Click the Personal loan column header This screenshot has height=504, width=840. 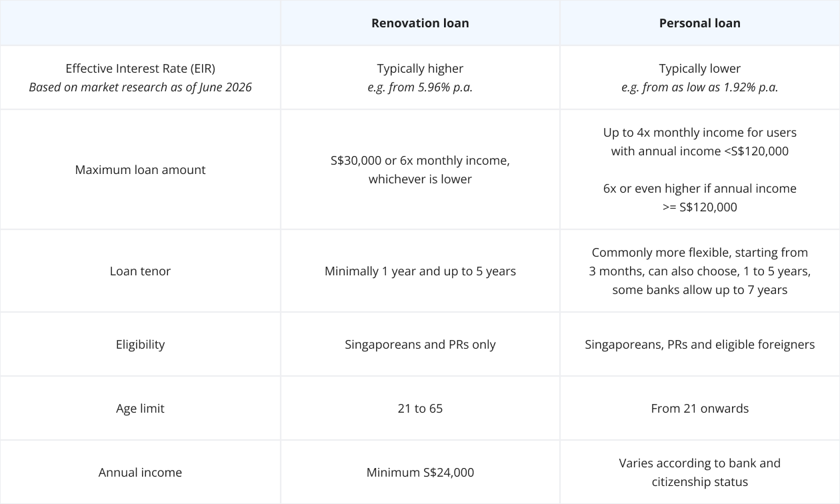tap(699, 23)
